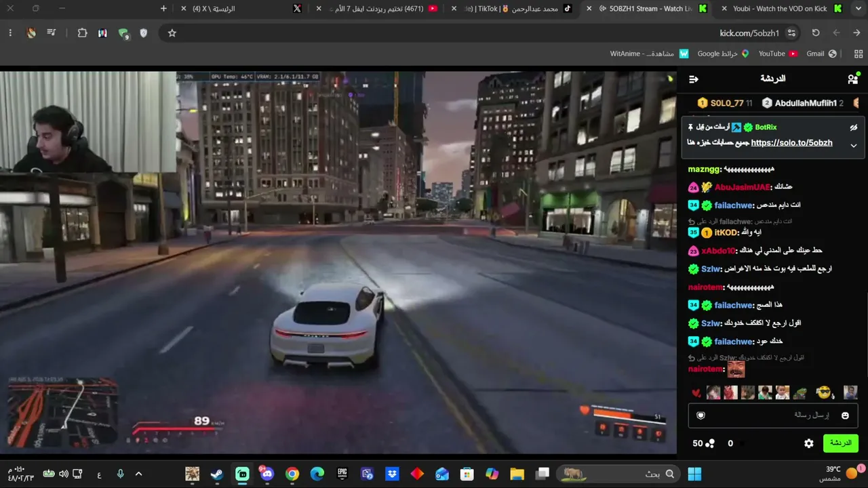
Task: Bookmark this page with the star icon
Action: click(x=172, y=33)
